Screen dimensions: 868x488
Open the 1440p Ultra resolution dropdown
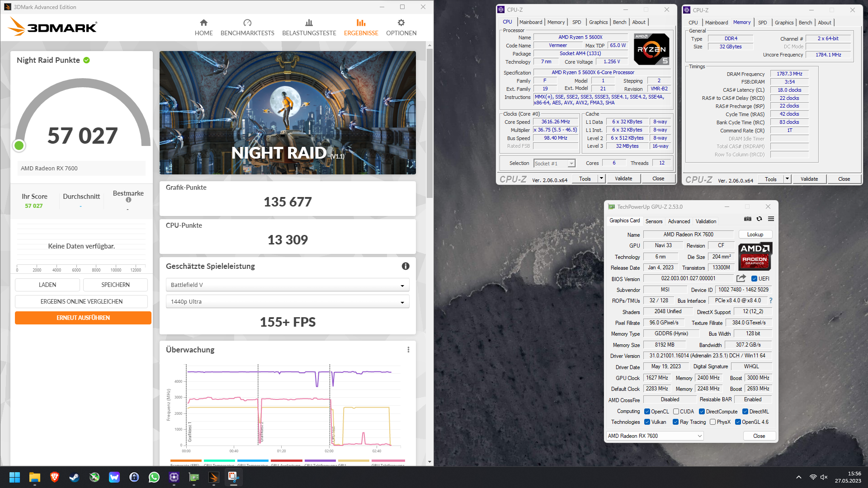(x=288, y=301)
